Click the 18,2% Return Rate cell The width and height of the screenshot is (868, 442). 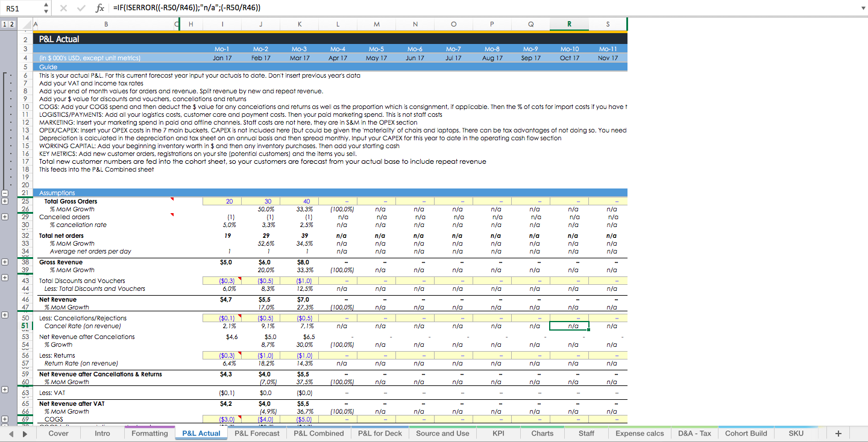(x=260, y=363)
